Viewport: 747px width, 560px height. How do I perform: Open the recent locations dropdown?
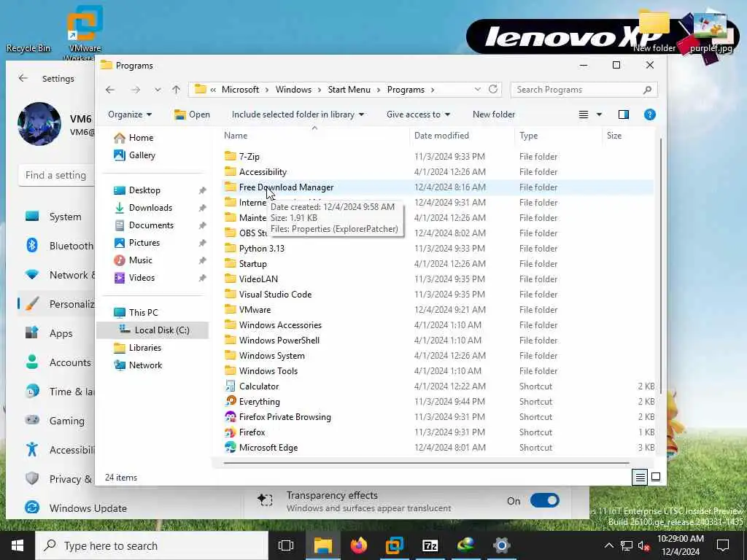pos(158,90)
